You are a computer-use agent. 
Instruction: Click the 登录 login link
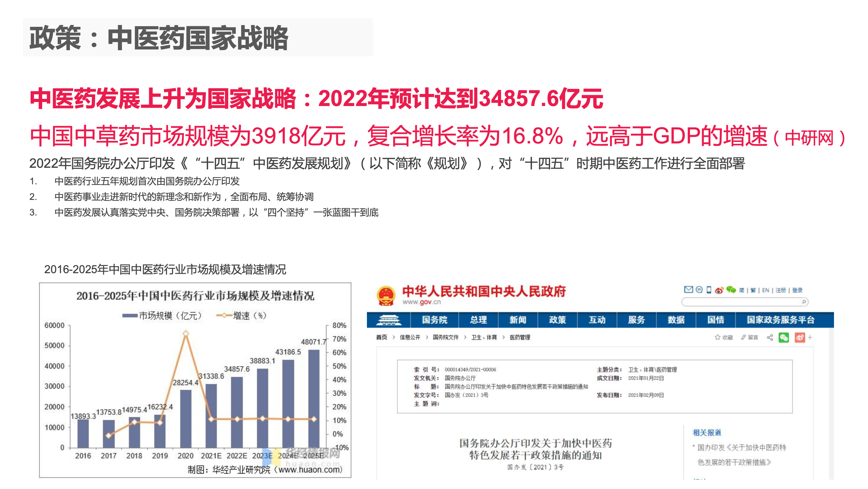(x=797, y=290)
